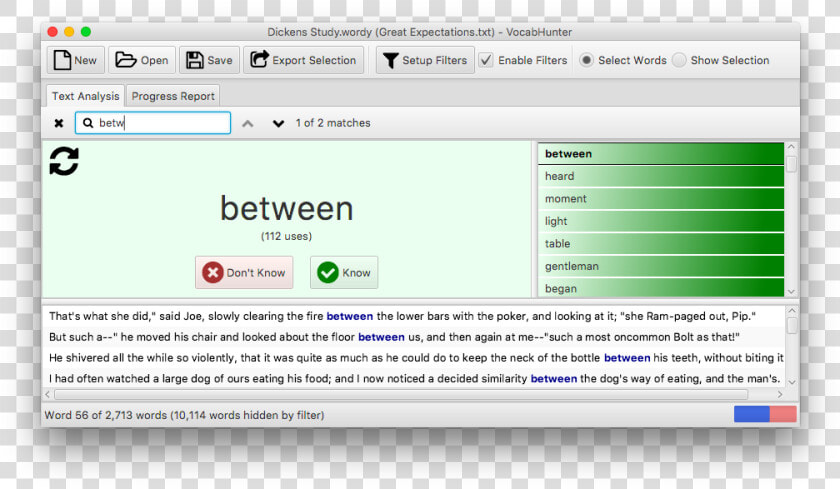Click the horizontal scroll right arrow
The width and height of the screenshot is (840, 489).
click(780, 395)
